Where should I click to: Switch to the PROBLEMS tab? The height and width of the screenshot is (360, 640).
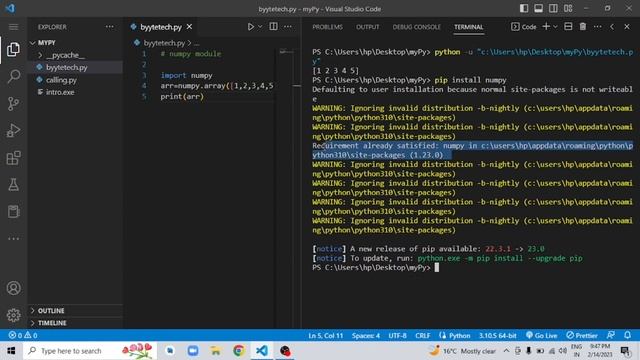pos(327,27)
